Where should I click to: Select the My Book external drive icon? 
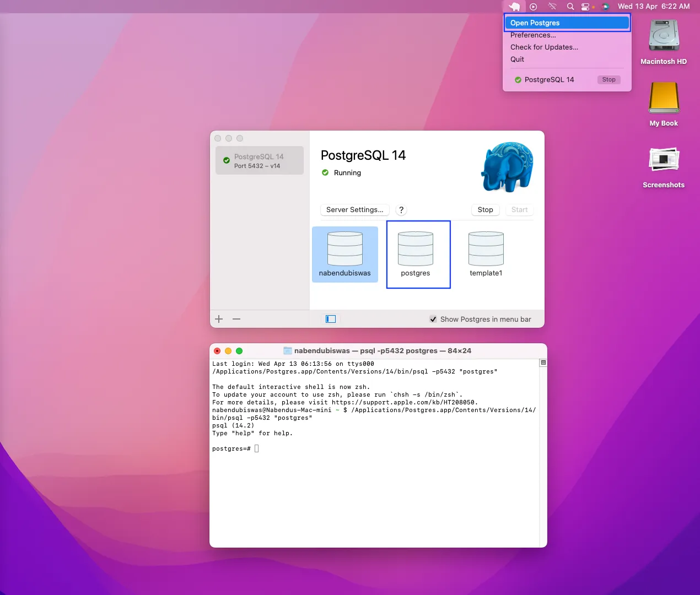click(664, 104)
